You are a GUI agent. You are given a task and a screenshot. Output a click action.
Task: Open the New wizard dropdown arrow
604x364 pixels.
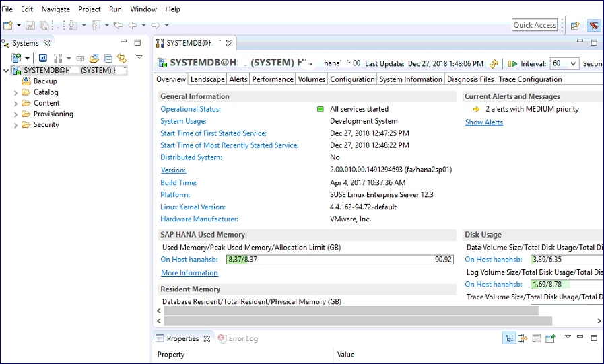click(18, 26)
